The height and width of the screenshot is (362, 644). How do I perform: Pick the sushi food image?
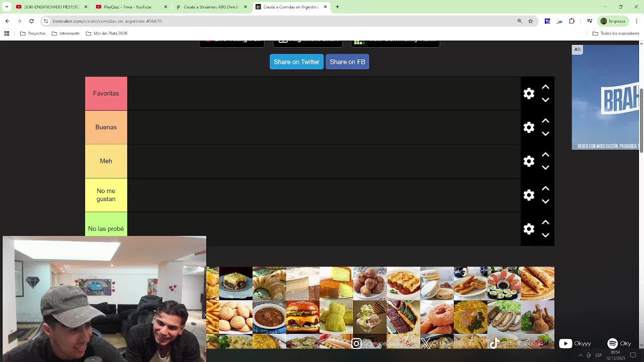504,284
